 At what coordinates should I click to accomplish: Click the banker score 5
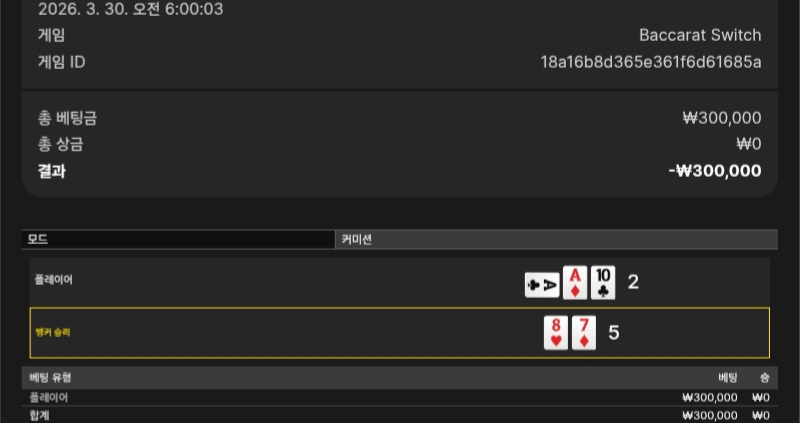614,333
